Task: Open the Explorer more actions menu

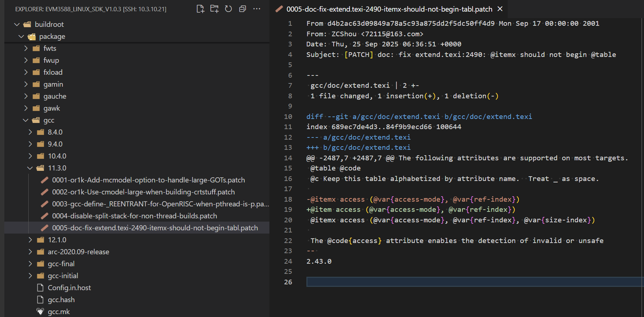Action: point(257,9)
